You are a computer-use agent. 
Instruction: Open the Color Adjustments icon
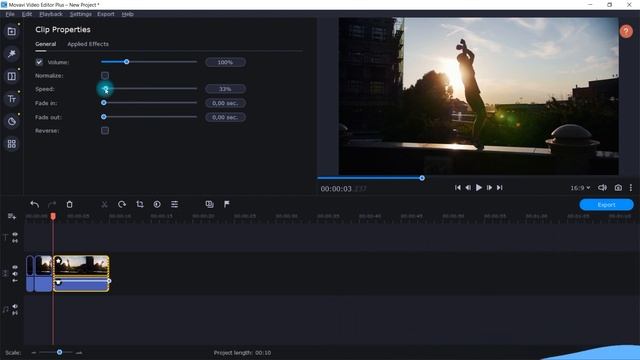pos(157,204)
